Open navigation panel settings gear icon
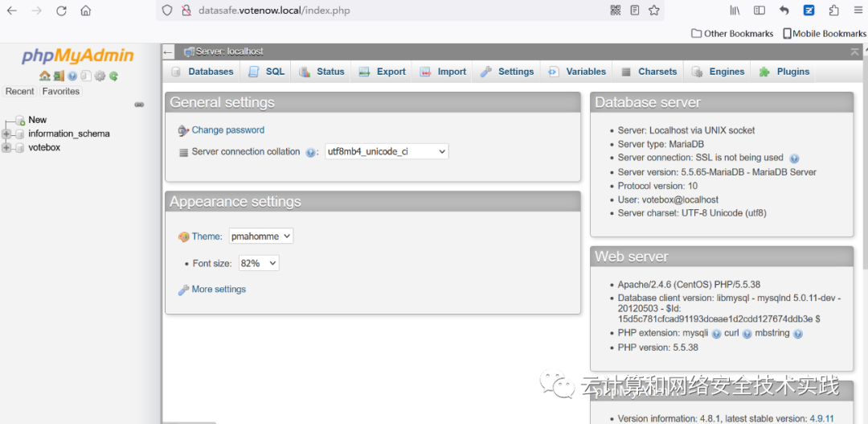 click(x=100, y=76)
